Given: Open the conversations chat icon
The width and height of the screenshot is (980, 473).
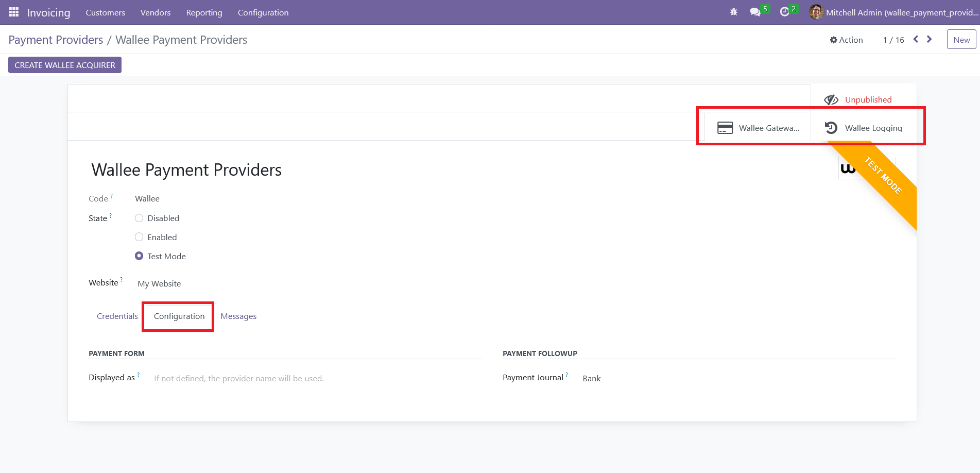Looking at the screenshot, I should tap(755, 12).
